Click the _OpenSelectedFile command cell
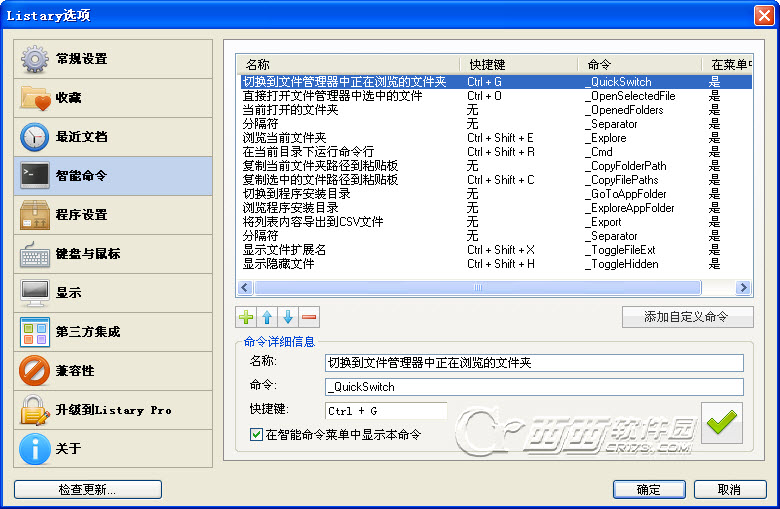The image size is (780, 509). [x=631, y=96]
